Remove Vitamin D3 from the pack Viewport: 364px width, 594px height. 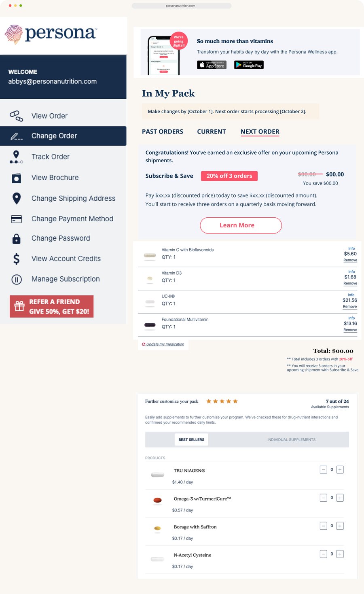[x=350, y=283]
